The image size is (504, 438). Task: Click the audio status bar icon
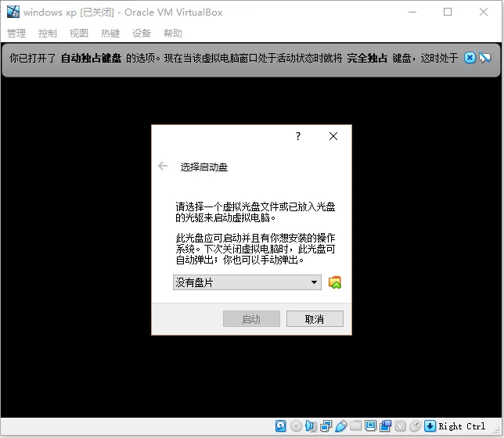[x=311, y=426]
